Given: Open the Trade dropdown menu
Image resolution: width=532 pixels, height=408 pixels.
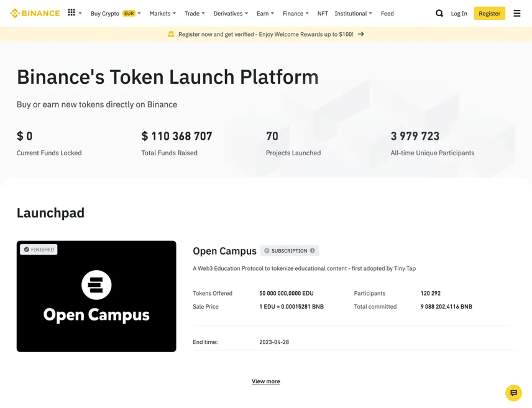Looking at the screenshot, I should [x=195, y=13].
